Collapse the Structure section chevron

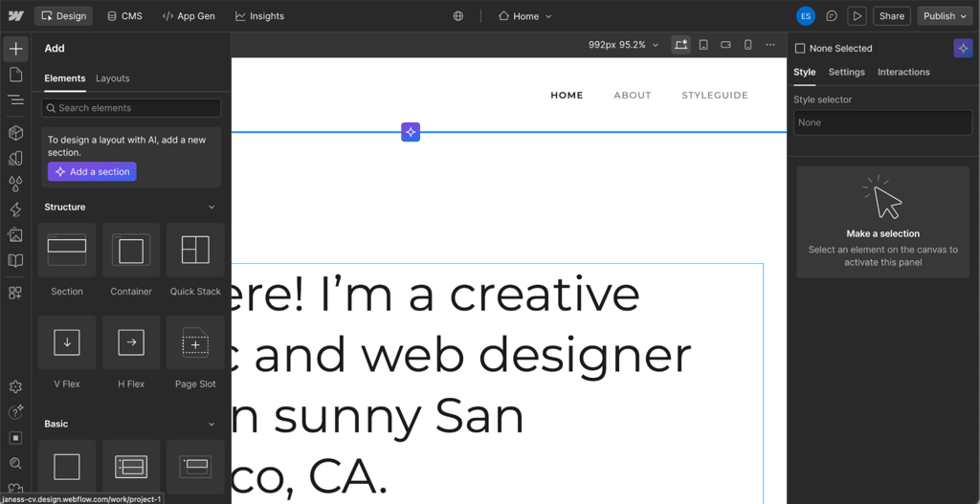click(x=212, y=208)
